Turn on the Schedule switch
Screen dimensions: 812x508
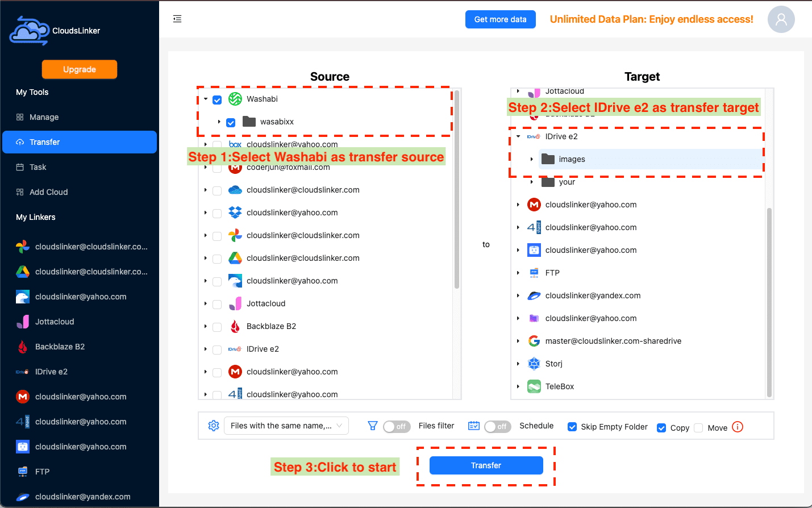[x=498, y=426]
